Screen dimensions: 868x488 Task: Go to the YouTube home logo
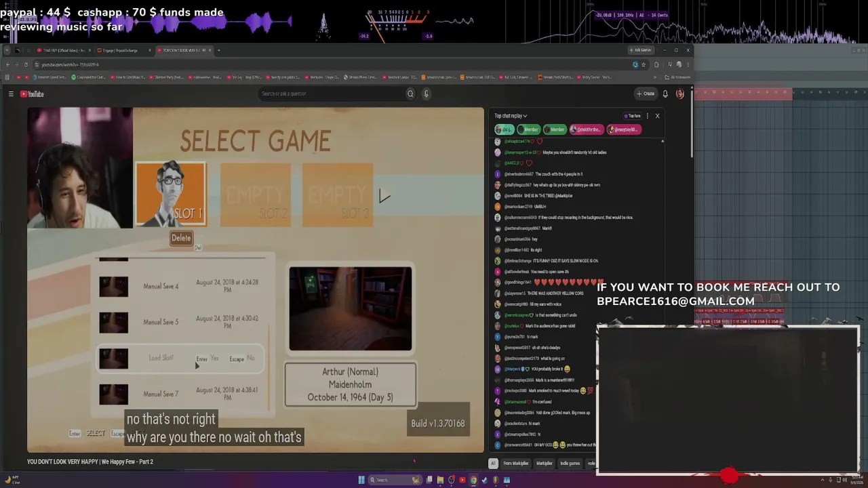(32, 94)
